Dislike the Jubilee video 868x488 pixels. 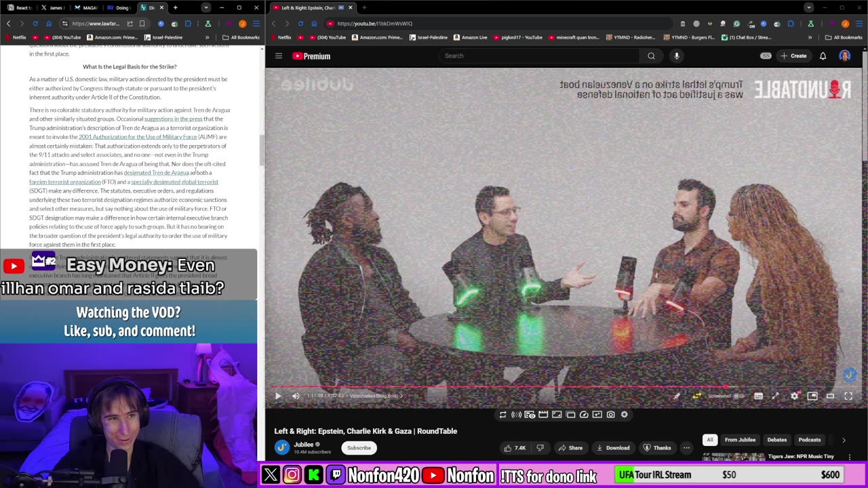pos(540,448)
